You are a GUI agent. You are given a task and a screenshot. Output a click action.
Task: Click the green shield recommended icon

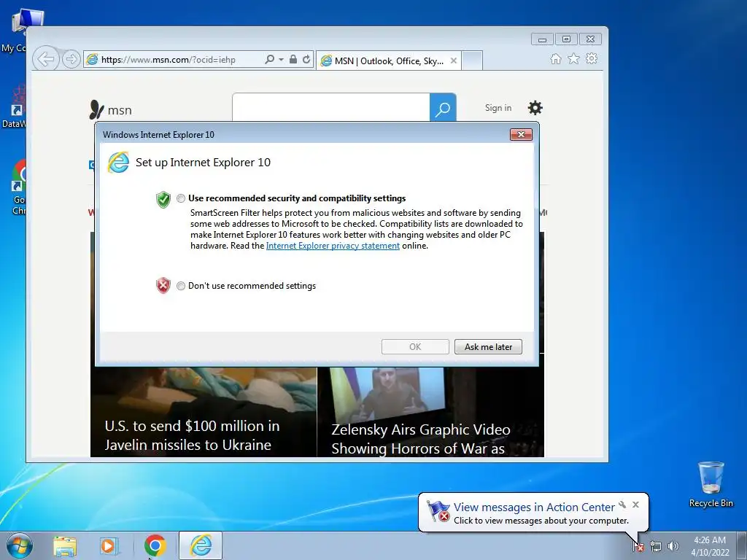(x=163, y=200)
